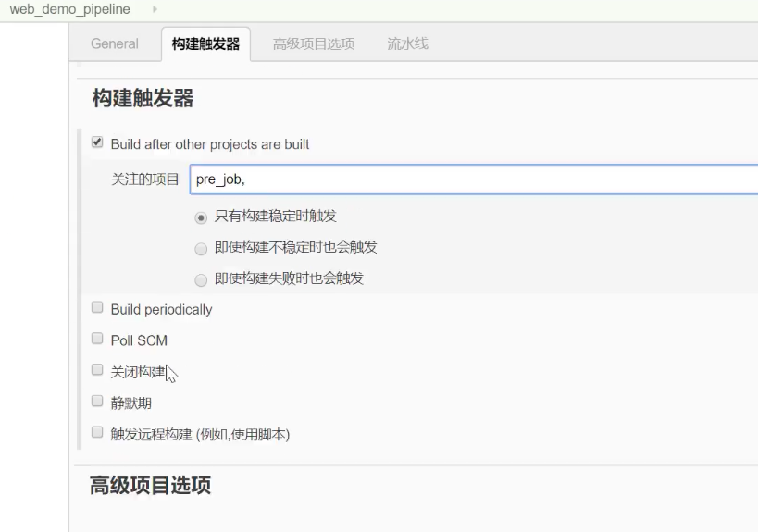Uncheck Build after other projects are built

pyautogui.click(x=97, y=142)
